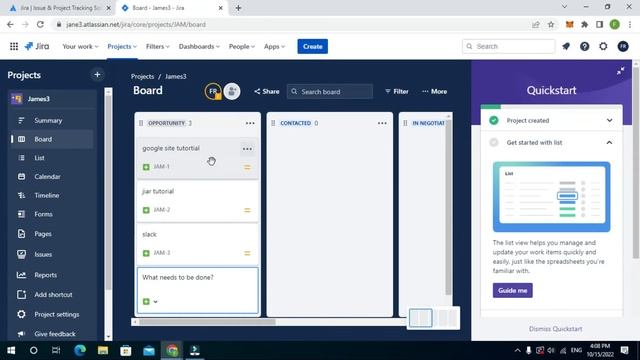Open Opportunity column more options
Viewport: 640px width, 360px height.
coord(250,123)
